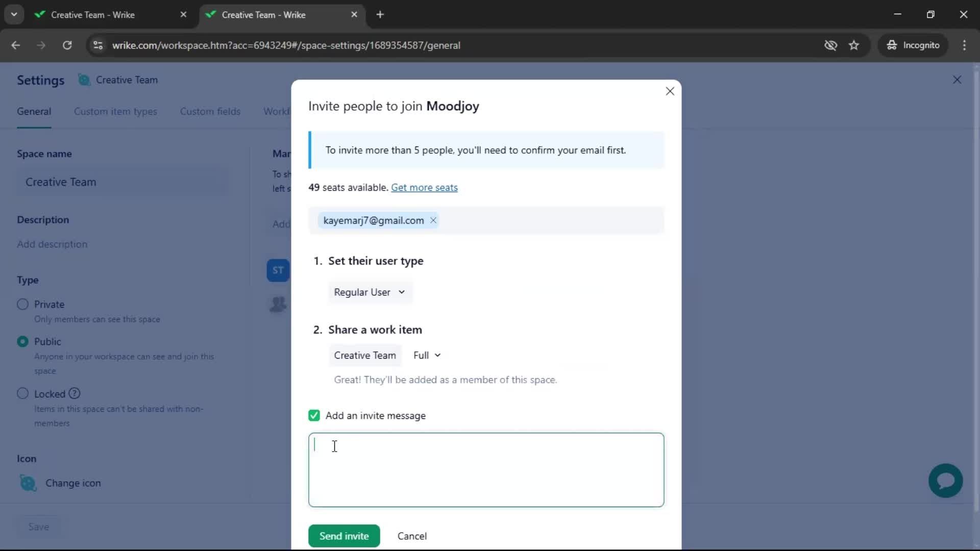This screenshot has width=980, height=551.
Task: Open the Wrike chat support bubble
Action: click(x=945, y=480)
